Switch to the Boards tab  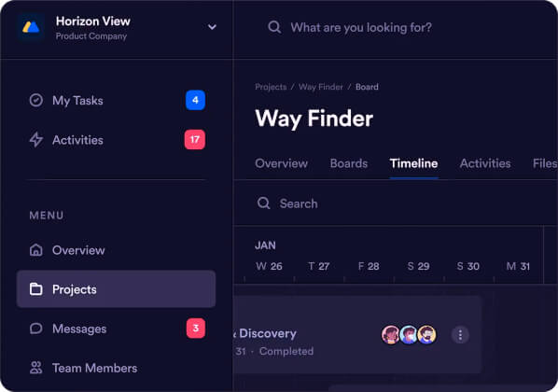pos(349,163)
